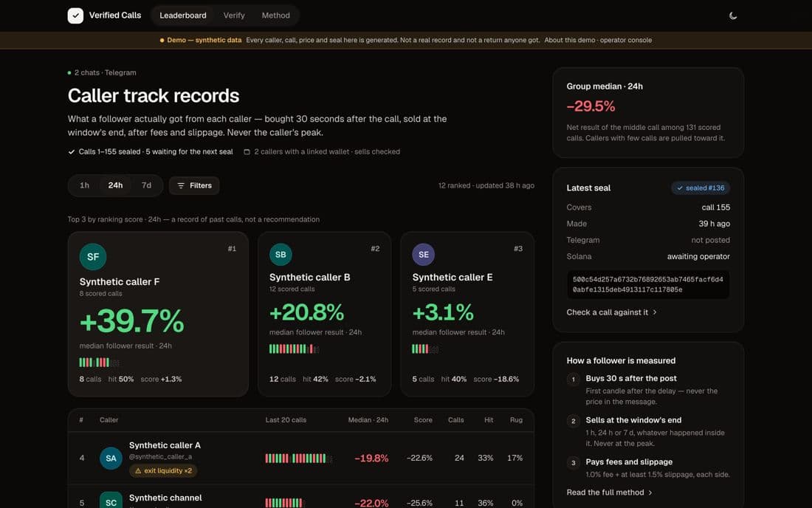Click the -22.0% median in Synthetic channel row
Screen dimensions: 812x508
pyautogui.click(x=371, y=503)
